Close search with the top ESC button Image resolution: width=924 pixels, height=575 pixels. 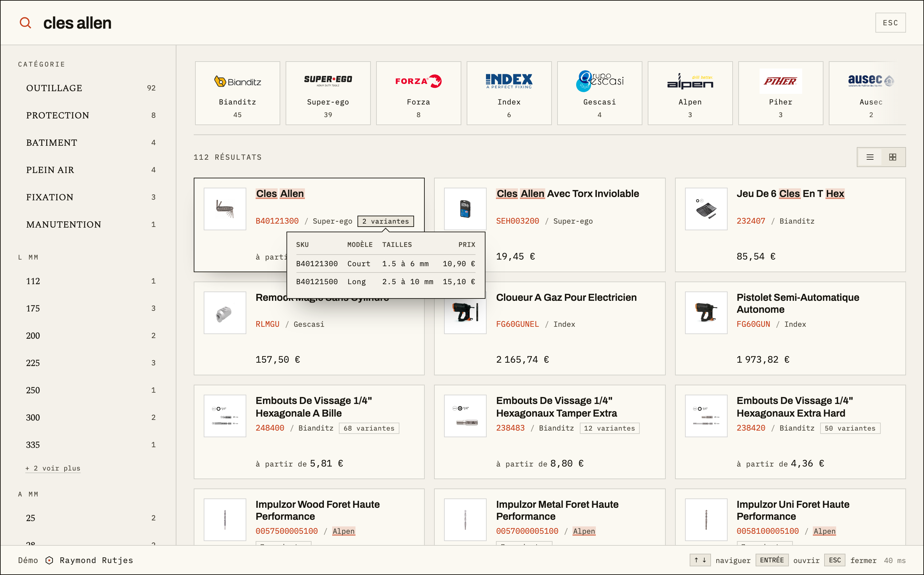tap(890, 23)
